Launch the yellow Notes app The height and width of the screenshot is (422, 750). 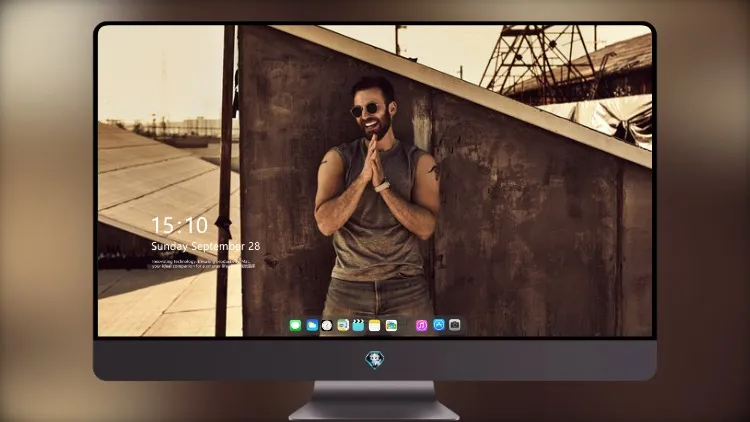click(x=375, y=325)
